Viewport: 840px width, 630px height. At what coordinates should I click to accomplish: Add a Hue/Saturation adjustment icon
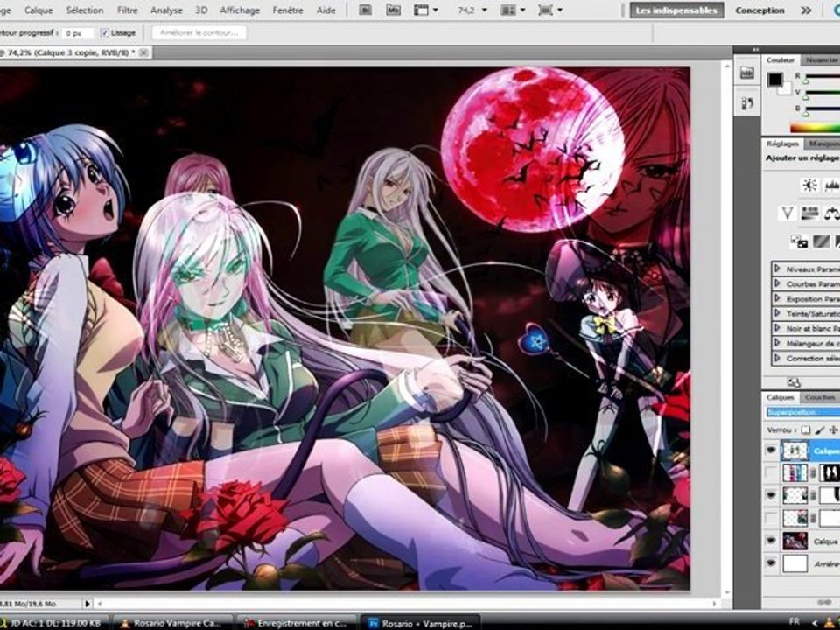pyautogui.click(x=808, y=213)
